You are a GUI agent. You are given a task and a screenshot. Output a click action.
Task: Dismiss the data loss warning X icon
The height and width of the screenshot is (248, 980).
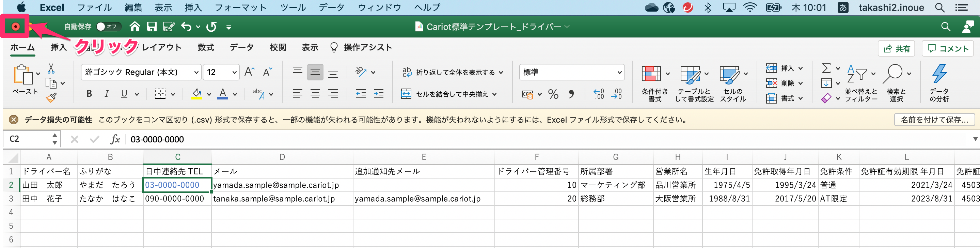pos(14,120)
